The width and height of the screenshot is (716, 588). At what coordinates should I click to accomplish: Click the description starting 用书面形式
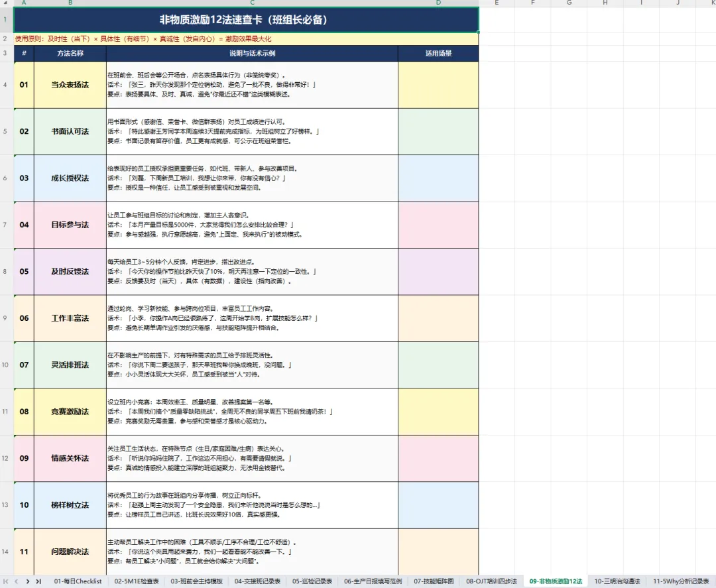tap(252, 131)
